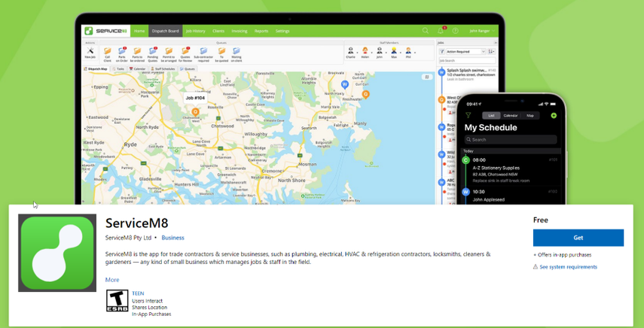Open the Invoicing tab

239,31
